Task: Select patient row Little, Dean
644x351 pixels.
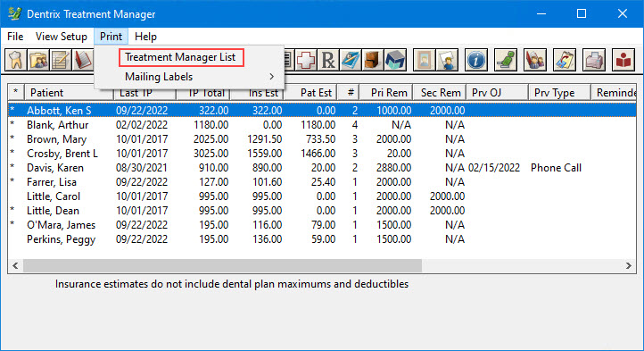Action: [x=322, y=211]
